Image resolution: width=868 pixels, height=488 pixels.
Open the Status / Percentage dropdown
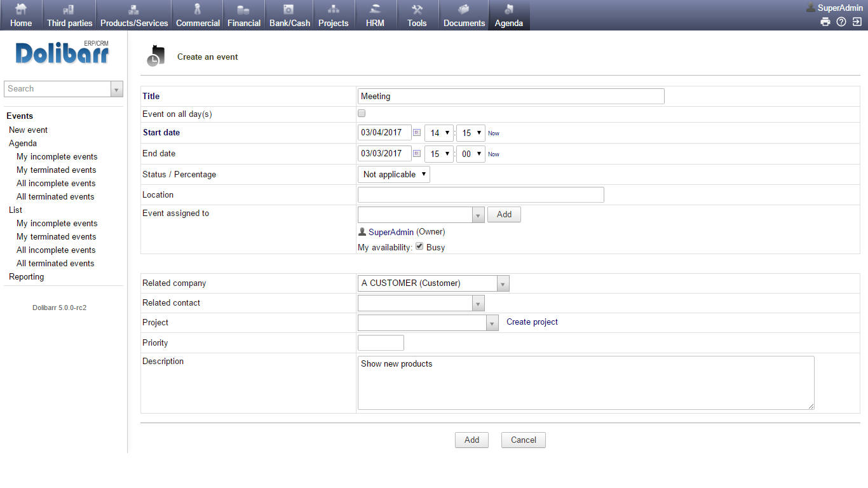(393, 173)
